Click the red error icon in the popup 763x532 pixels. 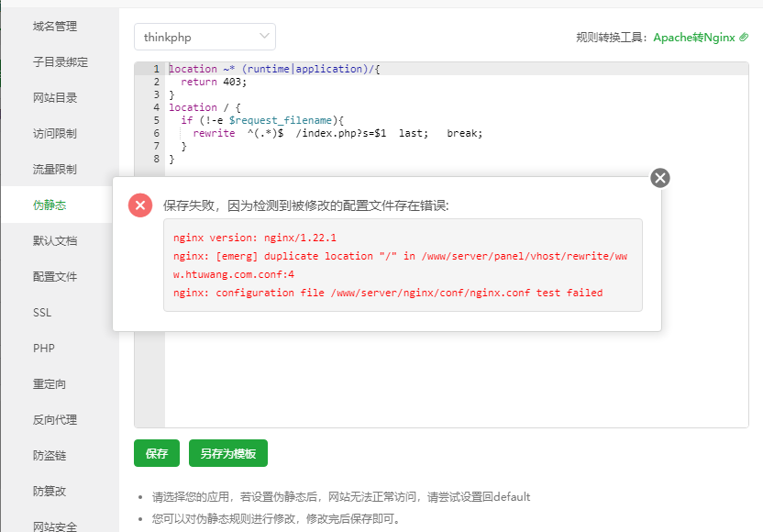pos(140,205)
